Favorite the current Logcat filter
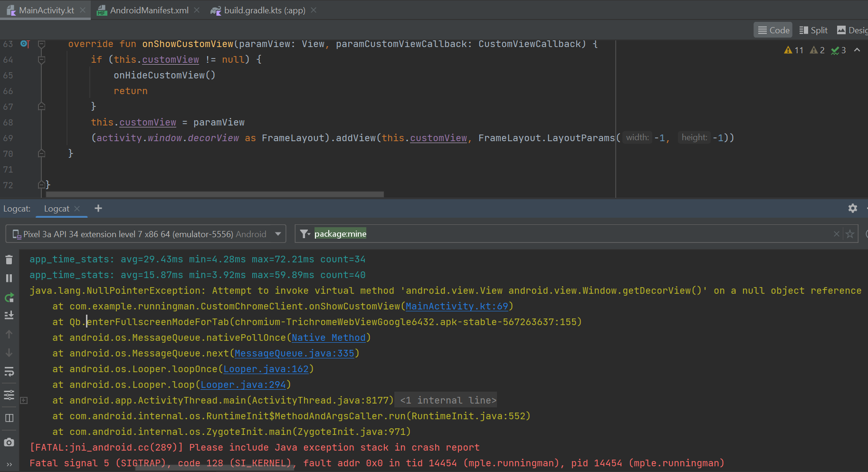 [x=850, y=234]
